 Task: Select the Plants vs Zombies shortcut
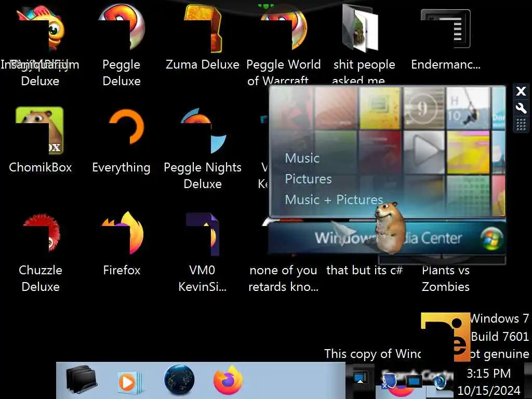[x=445, y=278]
